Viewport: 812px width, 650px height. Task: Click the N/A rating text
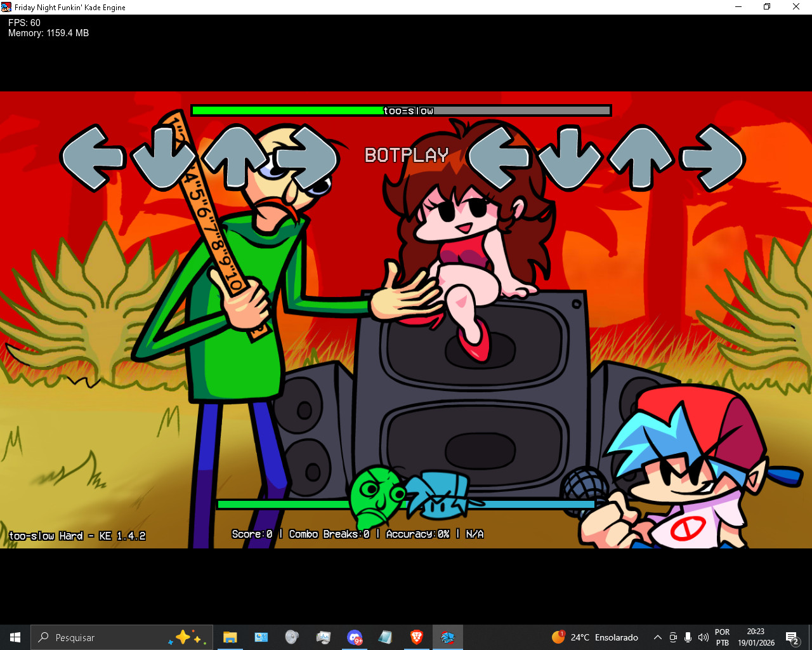click(475, 534)
